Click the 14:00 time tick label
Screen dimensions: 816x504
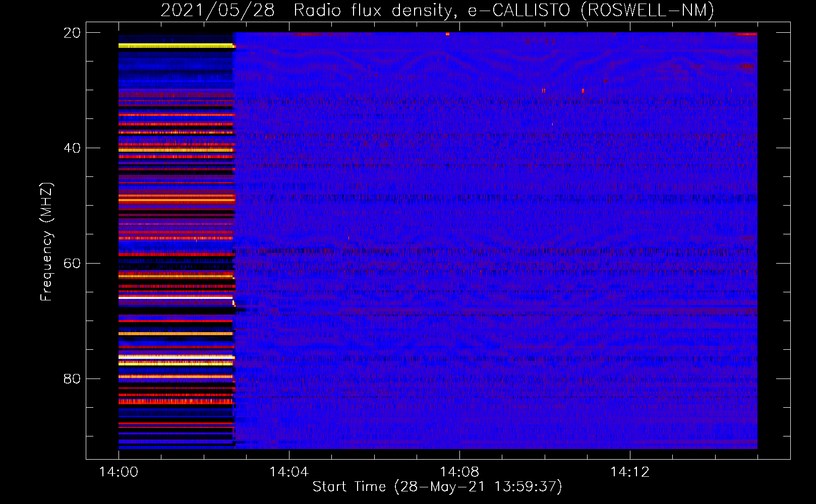click(119, 472)
